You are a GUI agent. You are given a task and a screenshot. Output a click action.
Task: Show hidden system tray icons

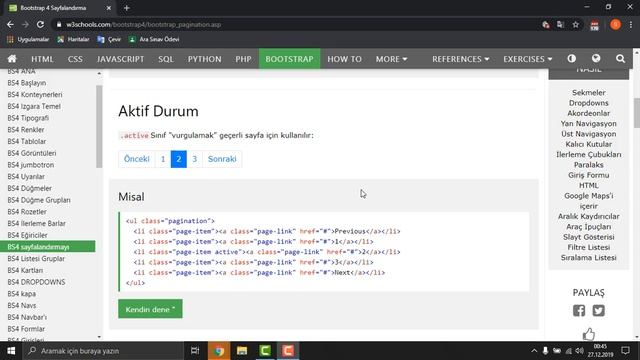coord(534,351)
